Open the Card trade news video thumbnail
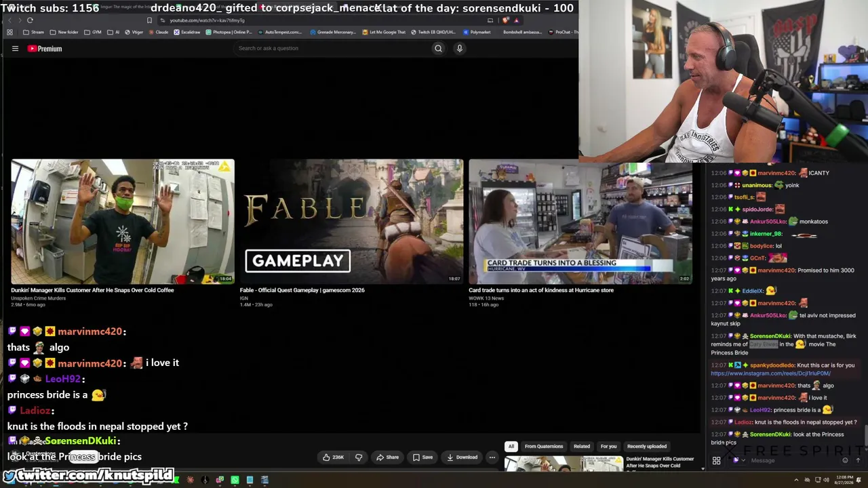The height and width of the screenshot is (488, 868). (580, 222)
